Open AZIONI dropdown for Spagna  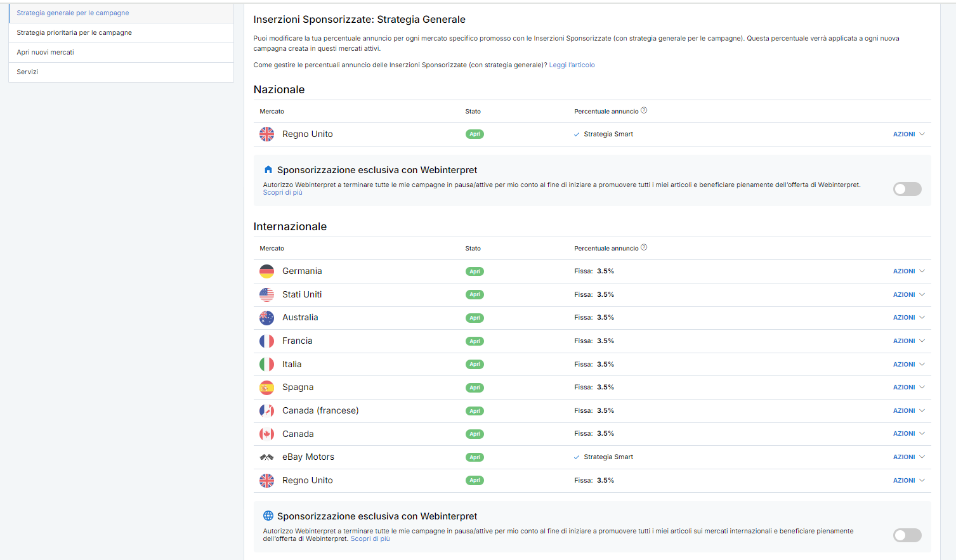[x=909, y=387]
